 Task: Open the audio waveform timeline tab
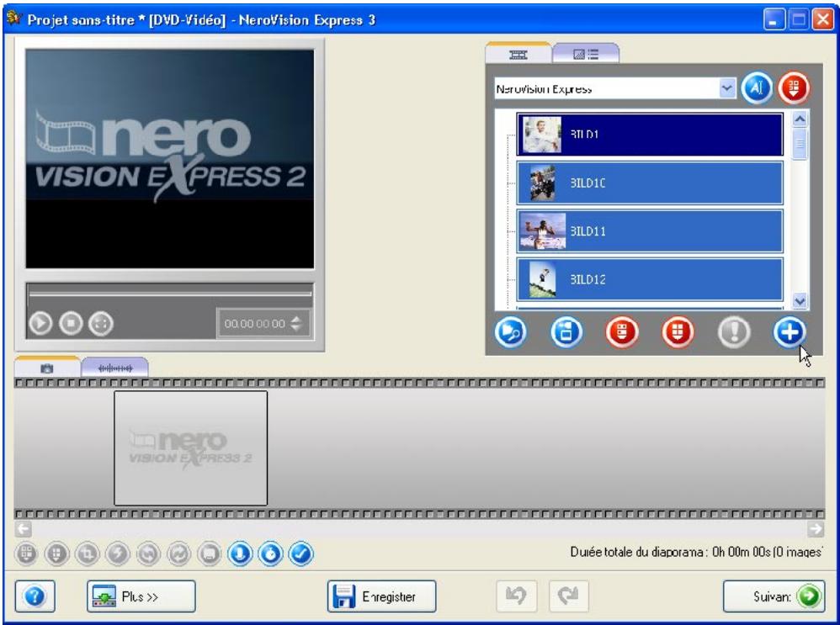click(114, 368)
